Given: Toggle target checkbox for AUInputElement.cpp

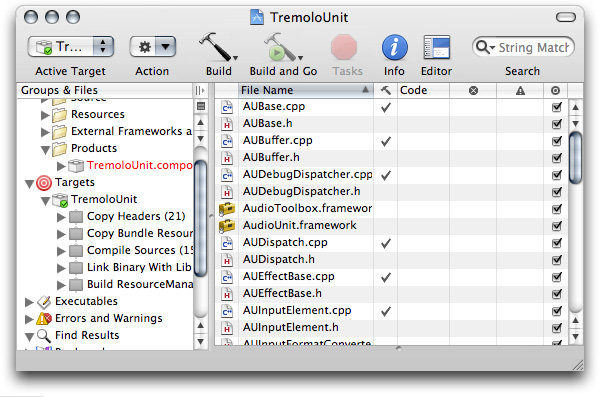Looking at the screenshot, I should [557, 311].
